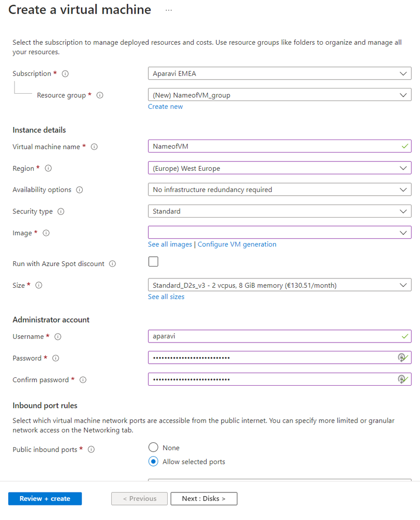420x520 pixels.
Task: Enable Run with Azure Spot discount checkbox
Action: 153,262
